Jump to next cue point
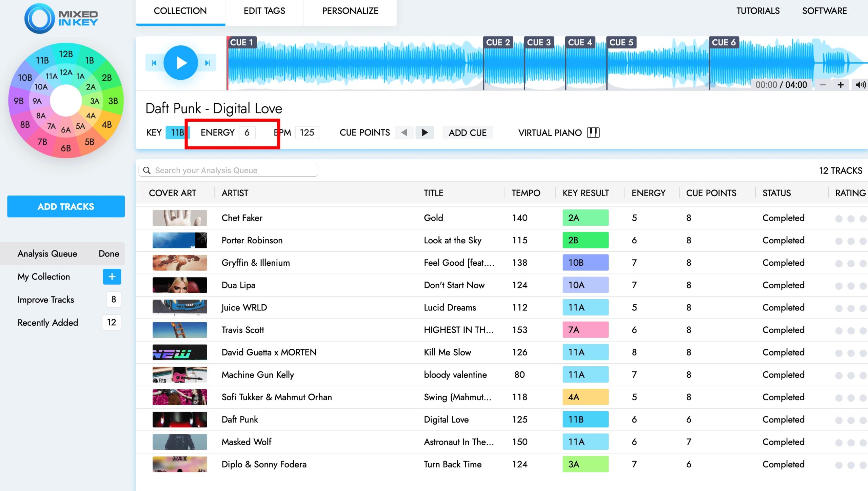The width and height of the screenshot is (868, 491). coord(425,132)
